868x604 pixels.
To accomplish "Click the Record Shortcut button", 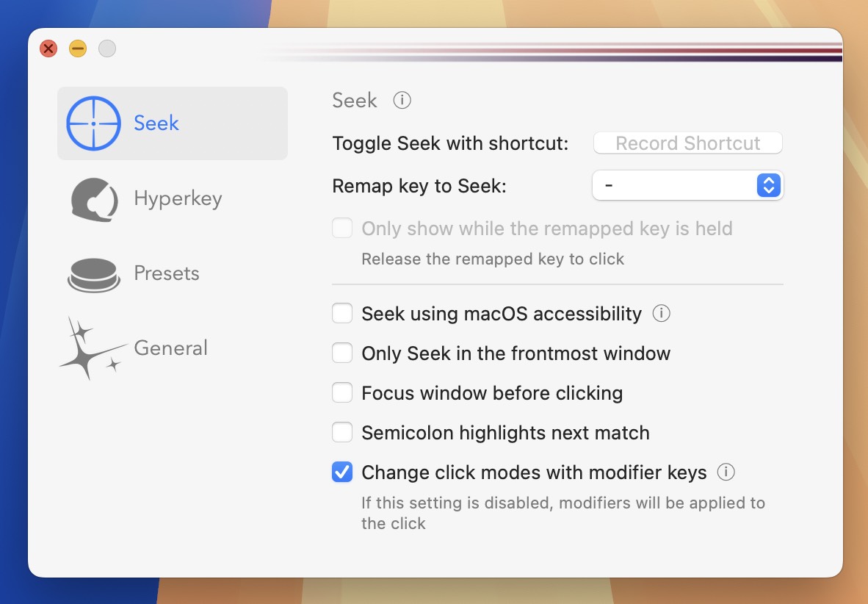I will (687, 143).
